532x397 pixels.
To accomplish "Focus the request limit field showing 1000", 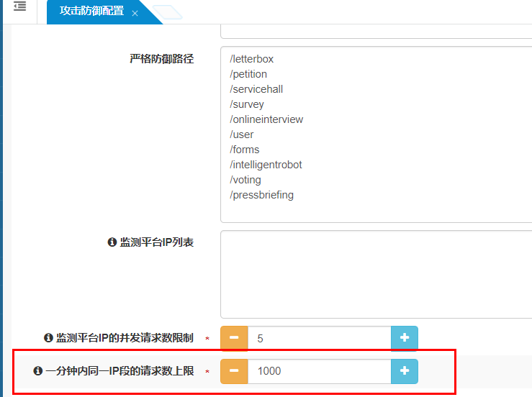I will [x=319, y=371].
